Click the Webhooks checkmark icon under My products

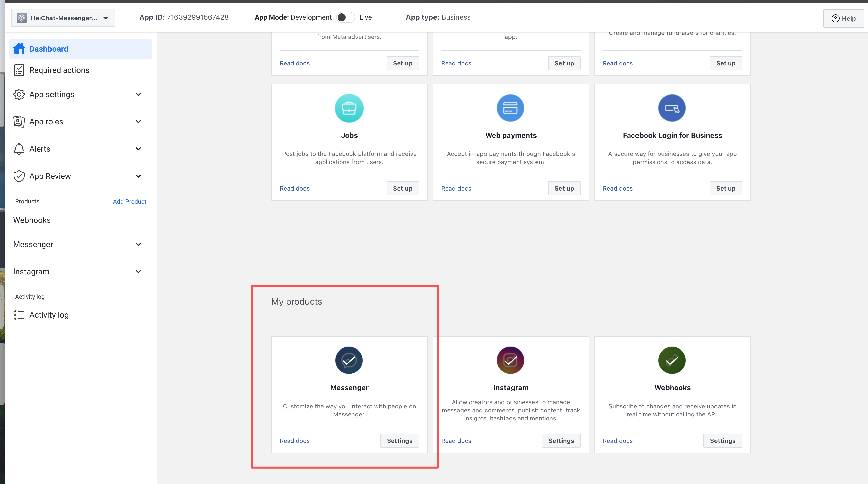pos(672,360)
